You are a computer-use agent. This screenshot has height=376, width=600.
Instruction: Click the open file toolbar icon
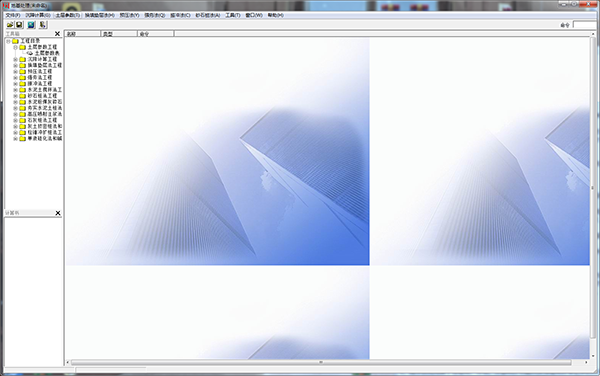click(x=10, y=25)
